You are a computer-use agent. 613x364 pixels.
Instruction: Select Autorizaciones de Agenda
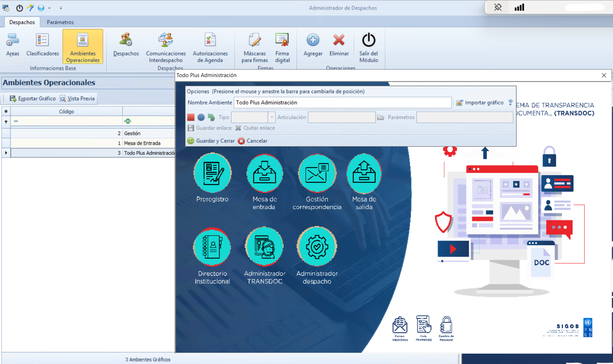[x=210, y=46]
